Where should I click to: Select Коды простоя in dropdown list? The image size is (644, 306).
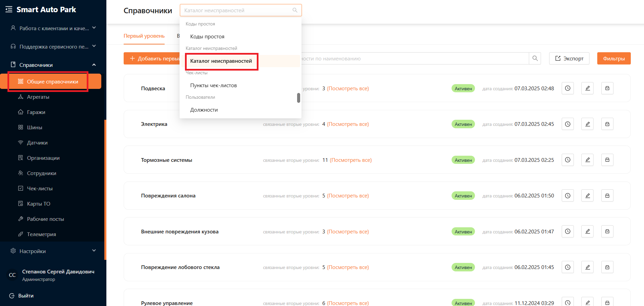point(207,37)
